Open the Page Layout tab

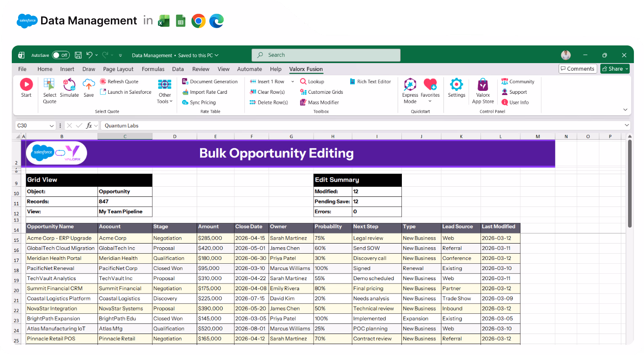[118, 69]
